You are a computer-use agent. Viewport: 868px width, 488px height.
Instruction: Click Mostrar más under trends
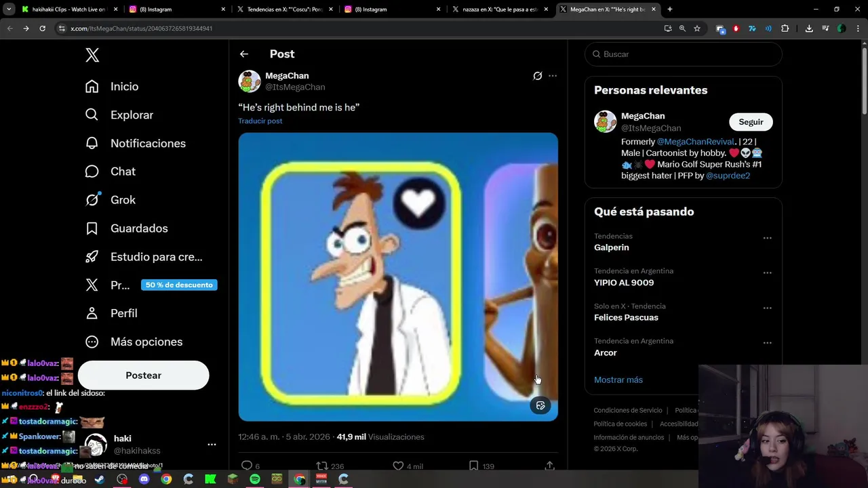point(618,380)
